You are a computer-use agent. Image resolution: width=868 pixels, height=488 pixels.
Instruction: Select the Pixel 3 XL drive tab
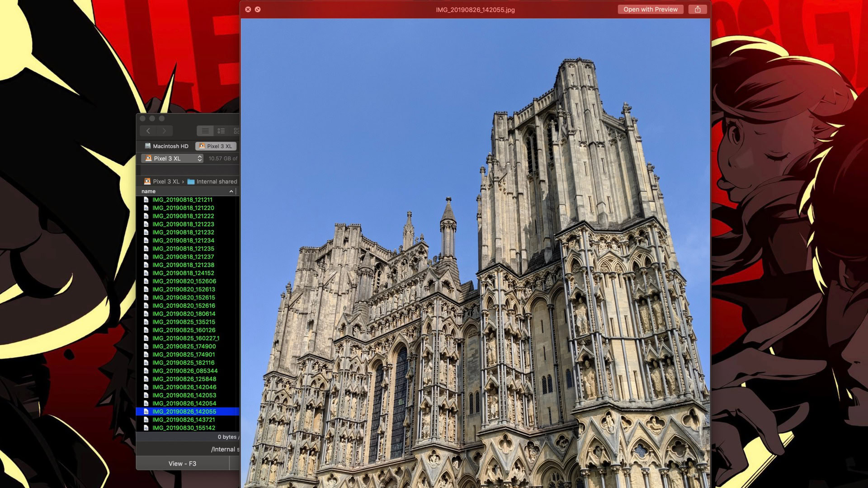(x=216, y=146)
